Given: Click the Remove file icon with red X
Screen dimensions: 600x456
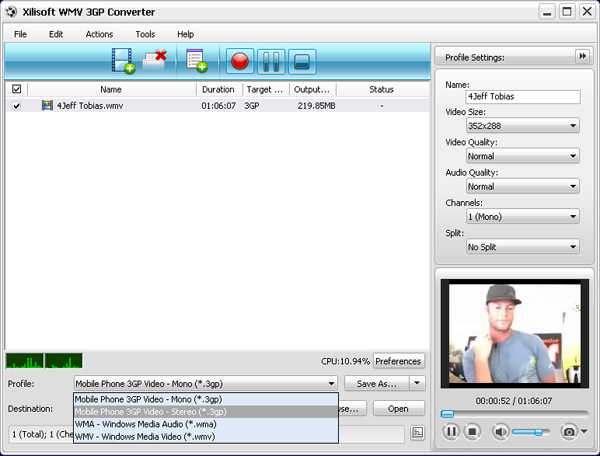Looking at the screenshot, I should point(155,60).
